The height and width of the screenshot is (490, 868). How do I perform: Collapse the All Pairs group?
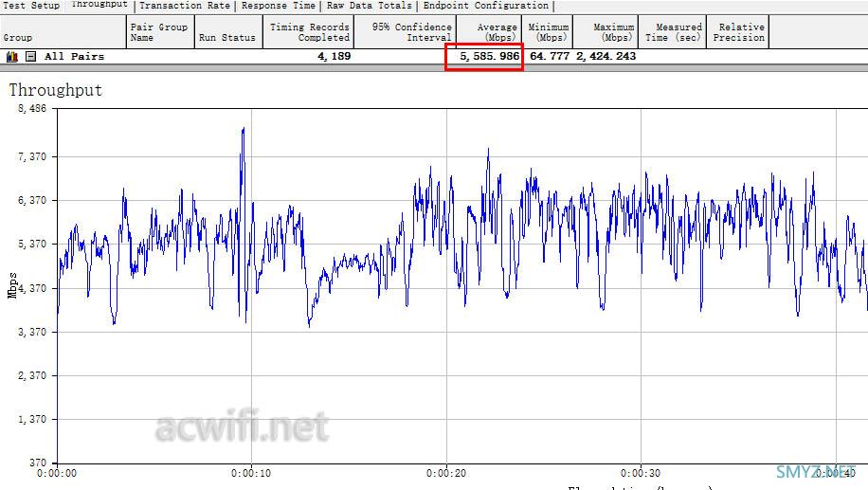[x=31, y=57]
